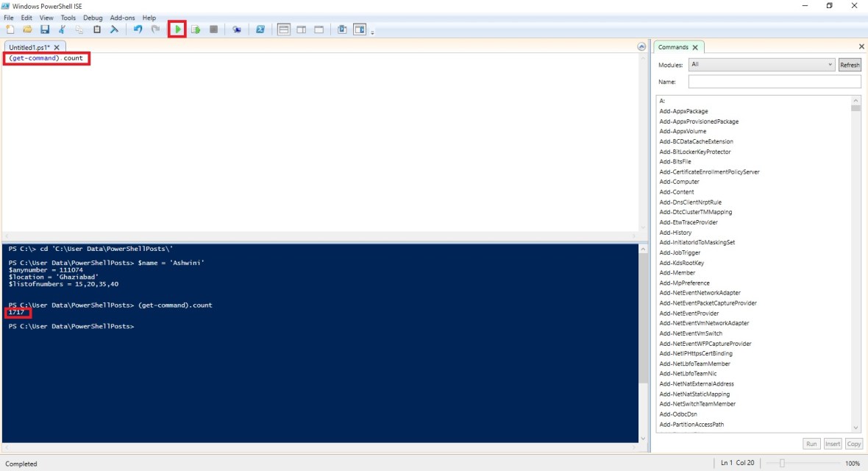Image resolution: width=868 pixels, height=471 pixels.
Task: Open the Debug menu
Action: [93, 18]
